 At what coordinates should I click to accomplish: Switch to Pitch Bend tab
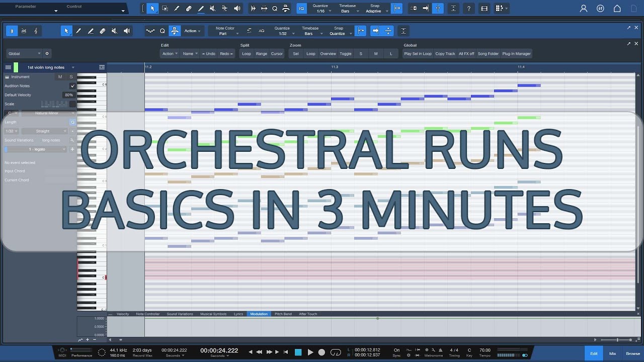coord(283,314)
